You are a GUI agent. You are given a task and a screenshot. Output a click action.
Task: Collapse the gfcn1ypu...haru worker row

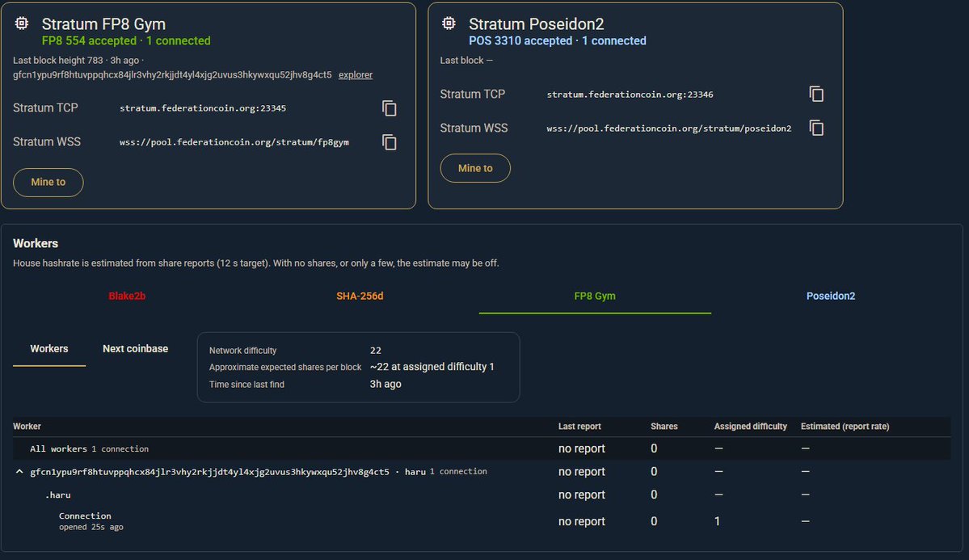point(19,472)
